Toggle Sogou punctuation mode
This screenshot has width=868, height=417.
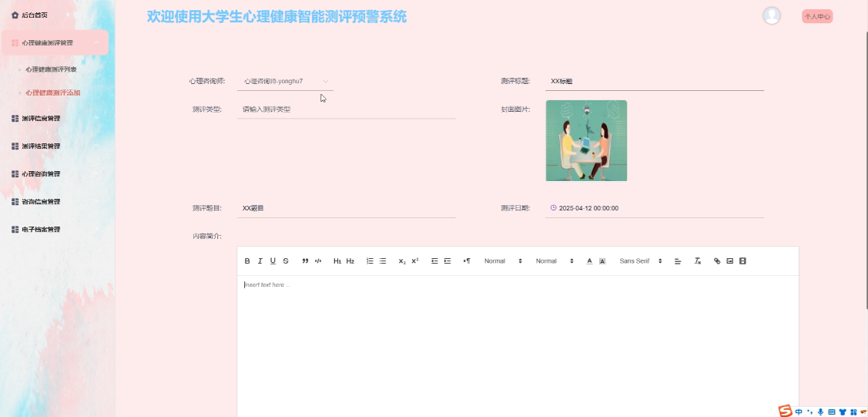click(x=810, y=412)
